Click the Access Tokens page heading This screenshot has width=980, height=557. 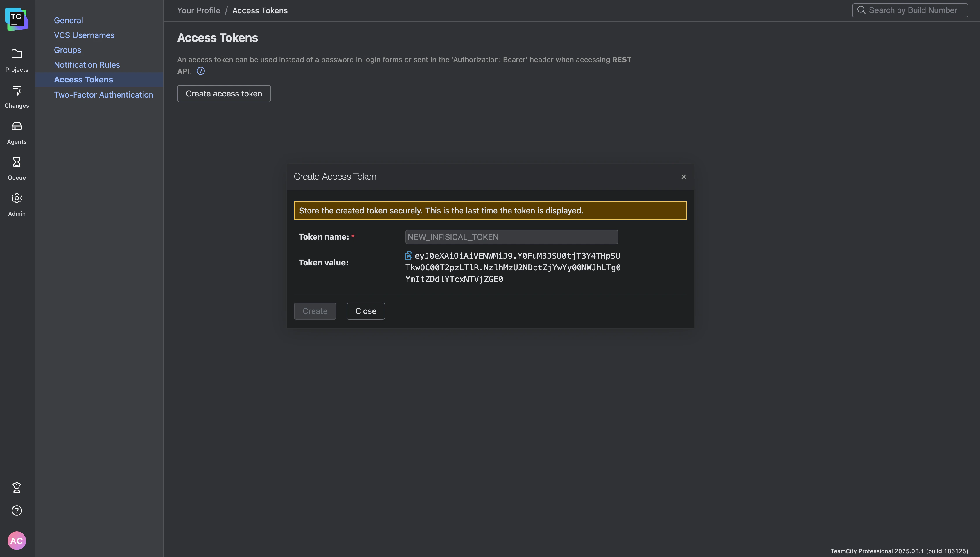tap(217, 38)
